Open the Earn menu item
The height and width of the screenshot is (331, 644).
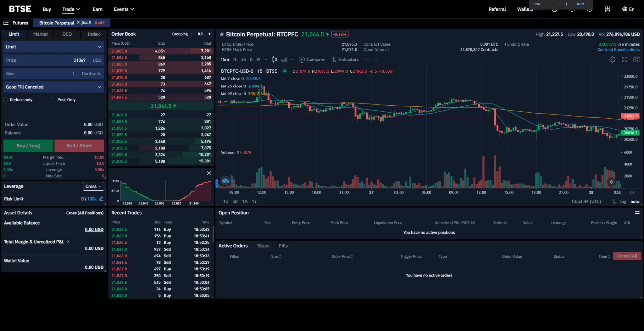pos(97,9)
